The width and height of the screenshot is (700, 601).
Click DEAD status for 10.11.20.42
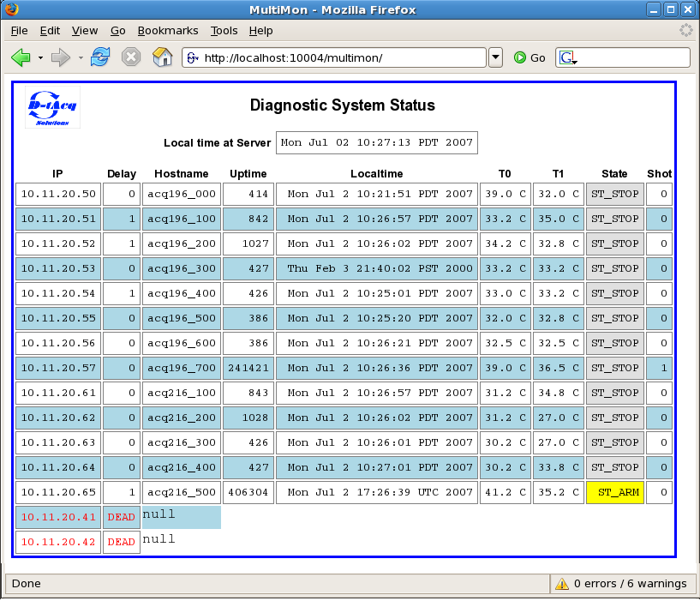coord(122,542)
